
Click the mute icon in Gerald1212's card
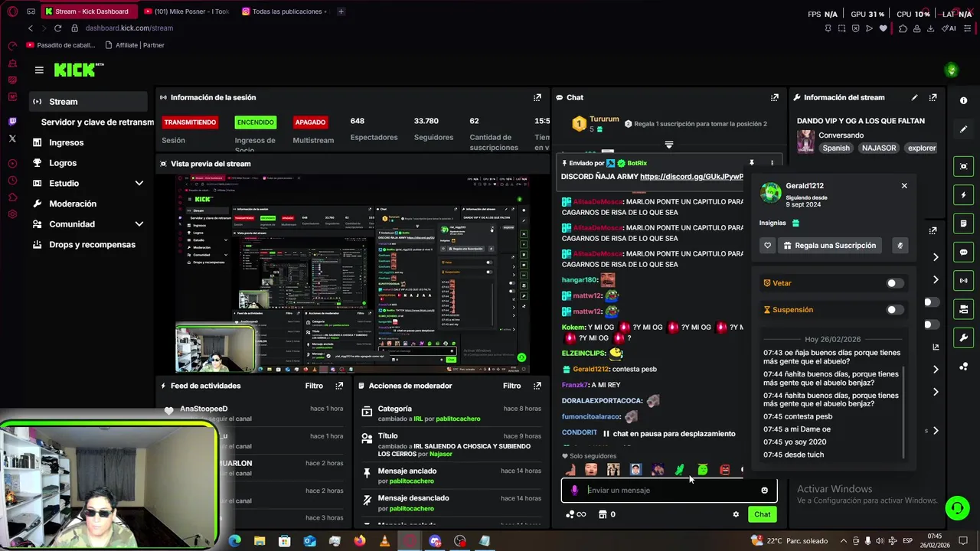900,246
